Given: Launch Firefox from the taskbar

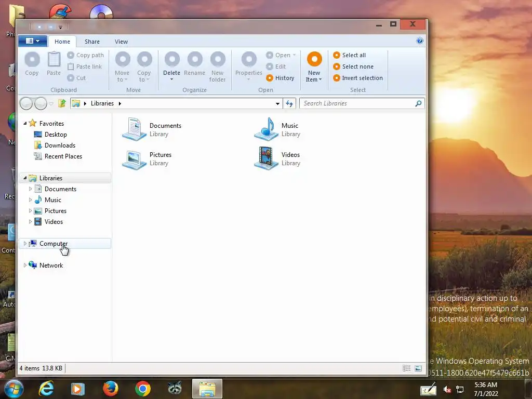Looking at the screenshot, I should (x=110, y=389).
